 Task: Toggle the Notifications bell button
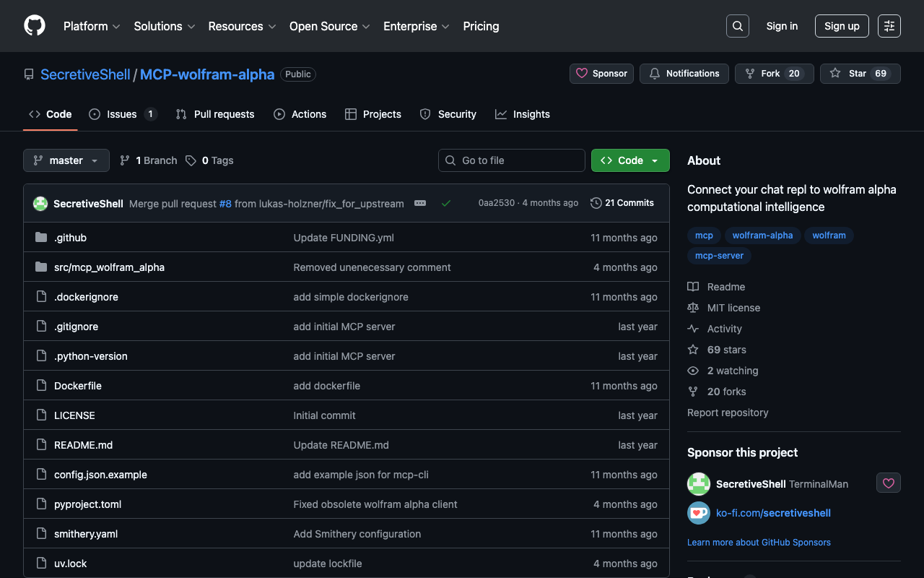684,74
